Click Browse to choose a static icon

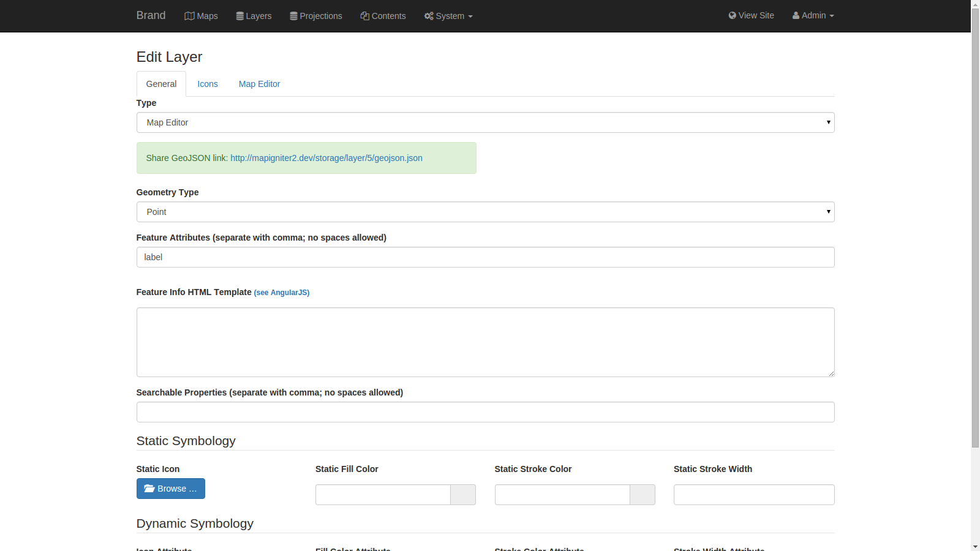[x=171, y=489]
